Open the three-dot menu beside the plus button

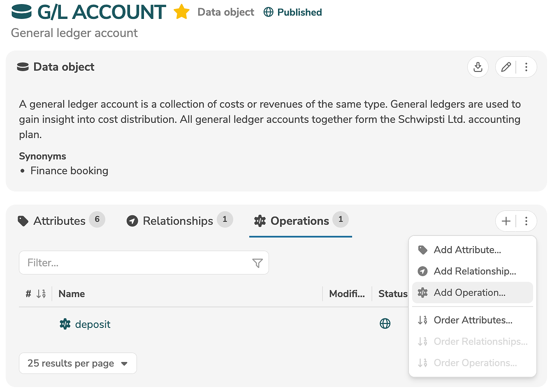point(526,221)
